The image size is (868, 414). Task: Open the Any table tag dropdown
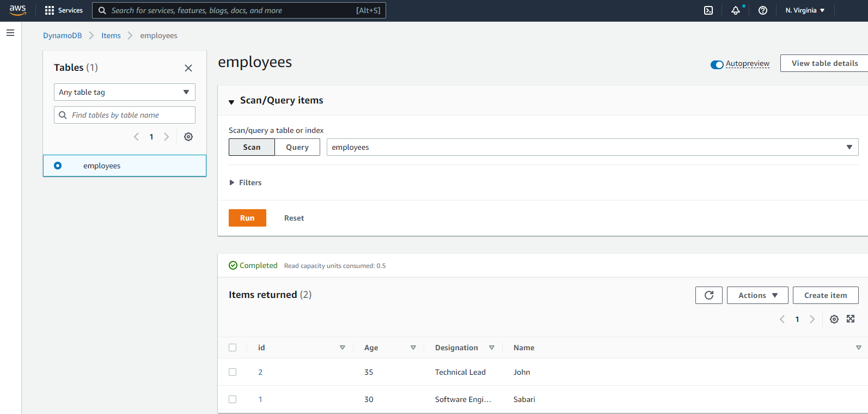pos(125,92)
